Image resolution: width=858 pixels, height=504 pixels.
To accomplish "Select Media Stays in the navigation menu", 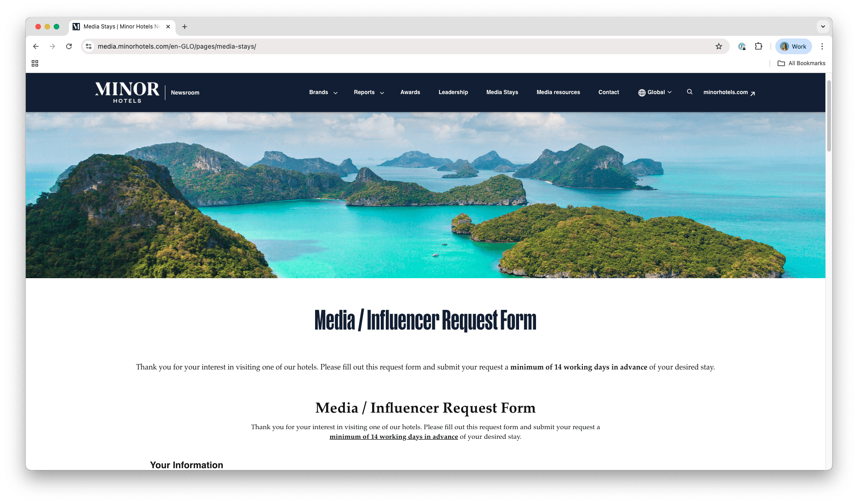I will pyautogui.click(x=502, y=92).
